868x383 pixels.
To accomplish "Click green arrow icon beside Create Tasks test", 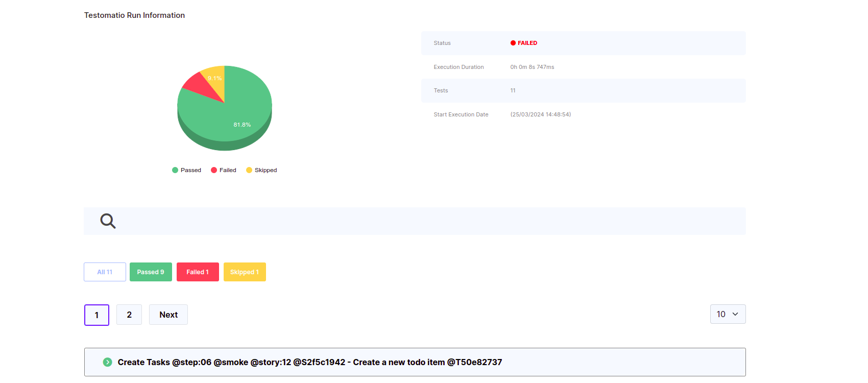I will [107, 362].
